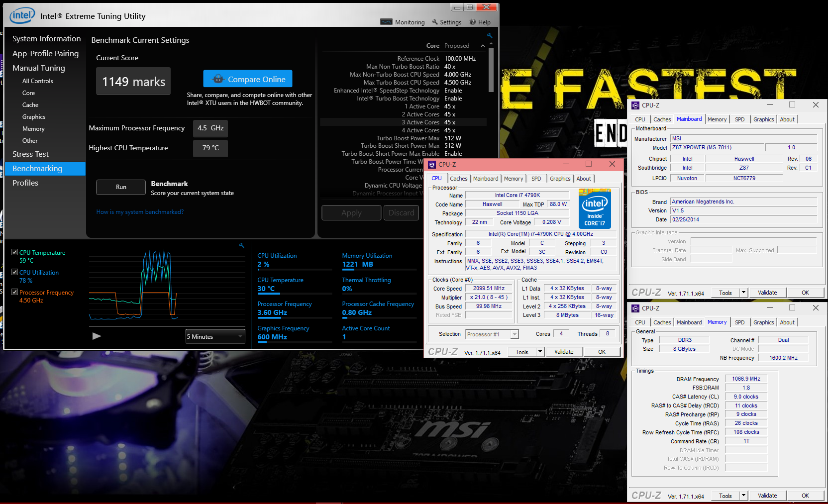Open CPU tab in Mainboard CPU-Z window
This screenshot has height=504, width=828.
click(640, 119)
